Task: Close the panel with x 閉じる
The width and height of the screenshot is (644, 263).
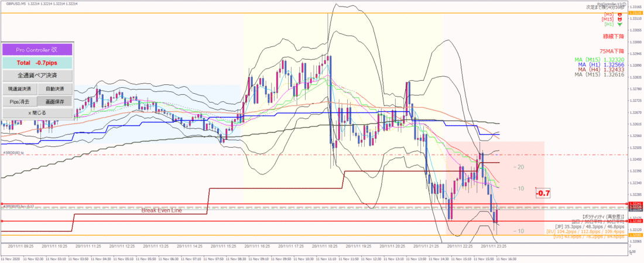Action: point(37,113)
